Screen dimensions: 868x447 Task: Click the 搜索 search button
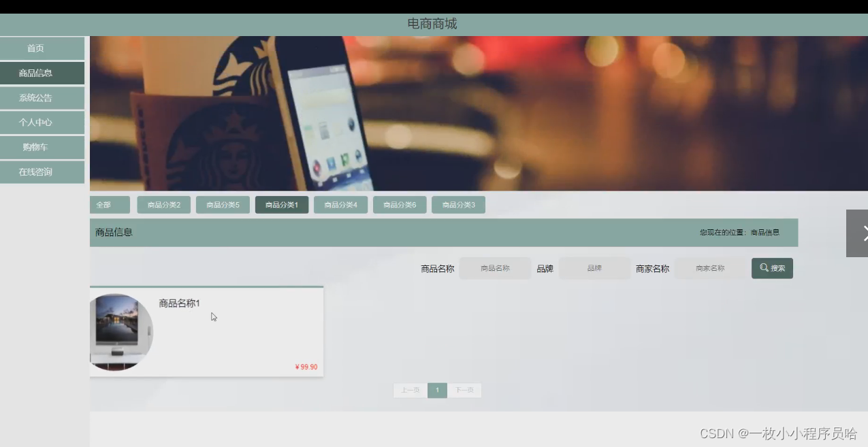coord(772,268)
